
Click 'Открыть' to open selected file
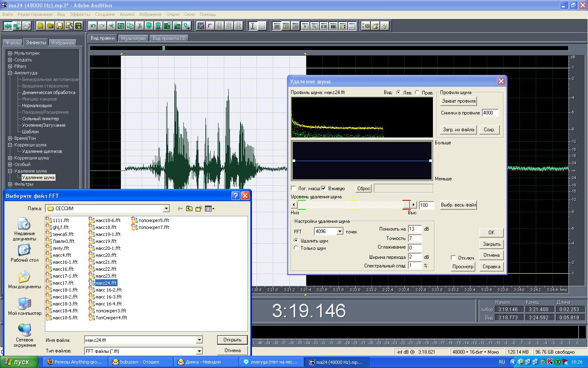pos(232,340)
